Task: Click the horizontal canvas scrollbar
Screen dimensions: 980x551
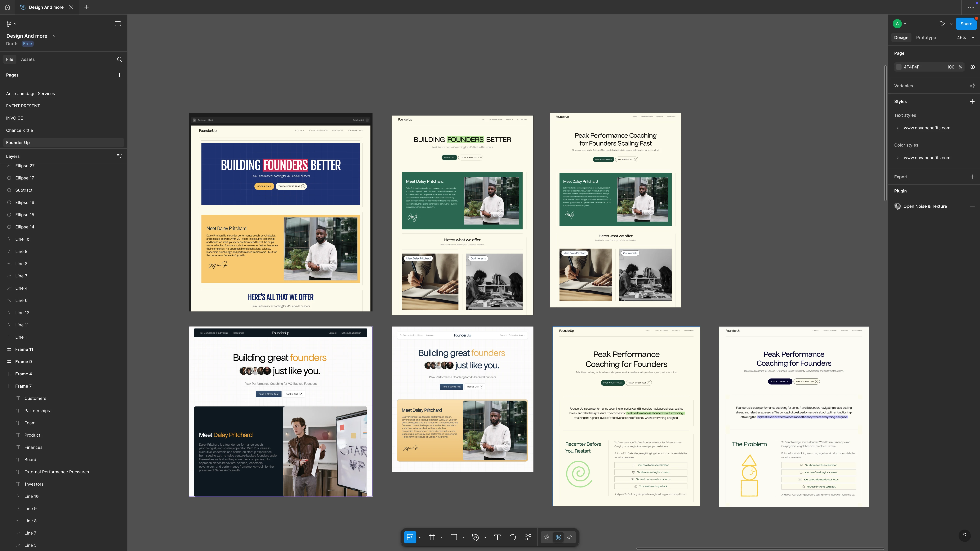Action: (x=760, y=549)
